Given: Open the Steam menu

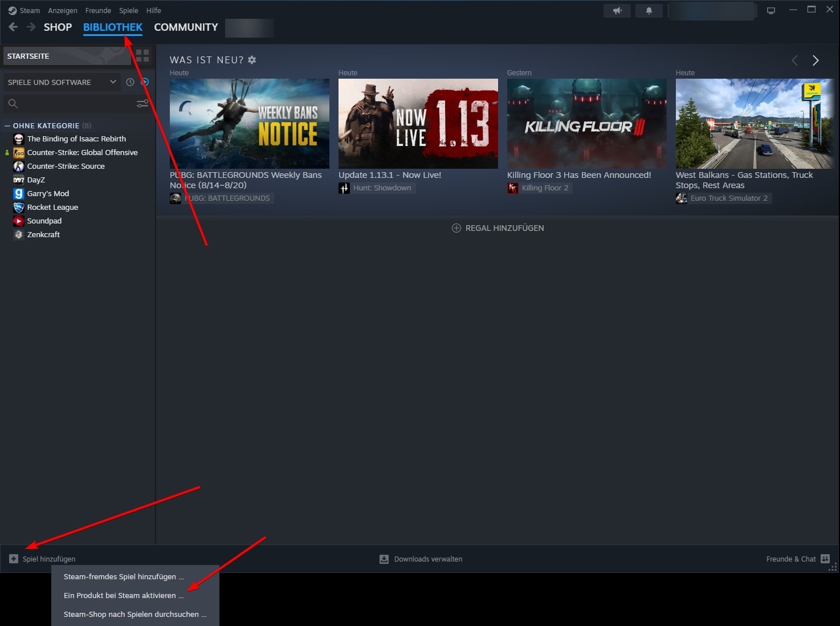Looking at the screenshot, I should point(30,10).
